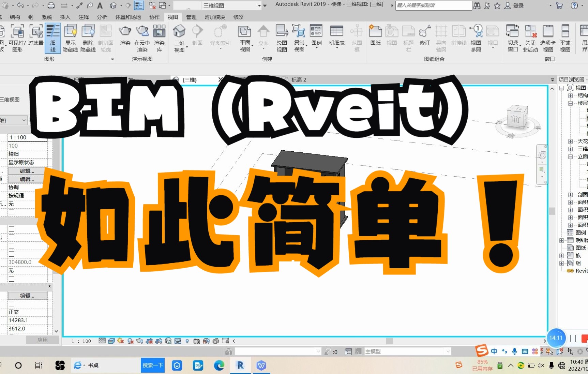
Task: Click the 1 : 100 view scale field
Action: click(27, 137)
